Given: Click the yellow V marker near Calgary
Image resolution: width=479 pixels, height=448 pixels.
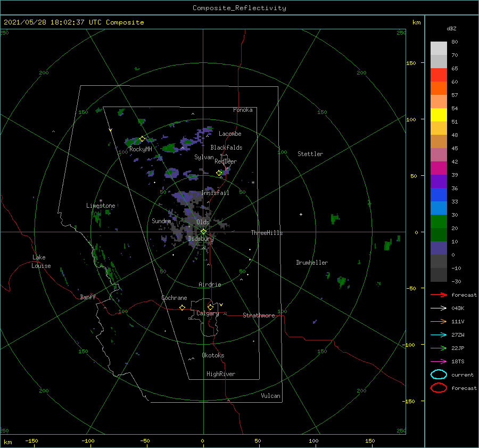Looking at the screenshot, I should (221, 305).
